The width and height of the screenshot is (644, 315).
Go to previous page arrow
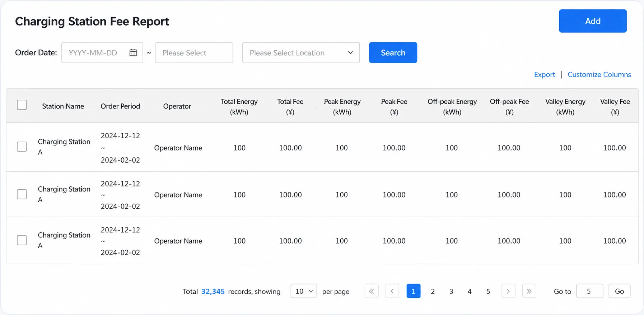coord(392,291)
